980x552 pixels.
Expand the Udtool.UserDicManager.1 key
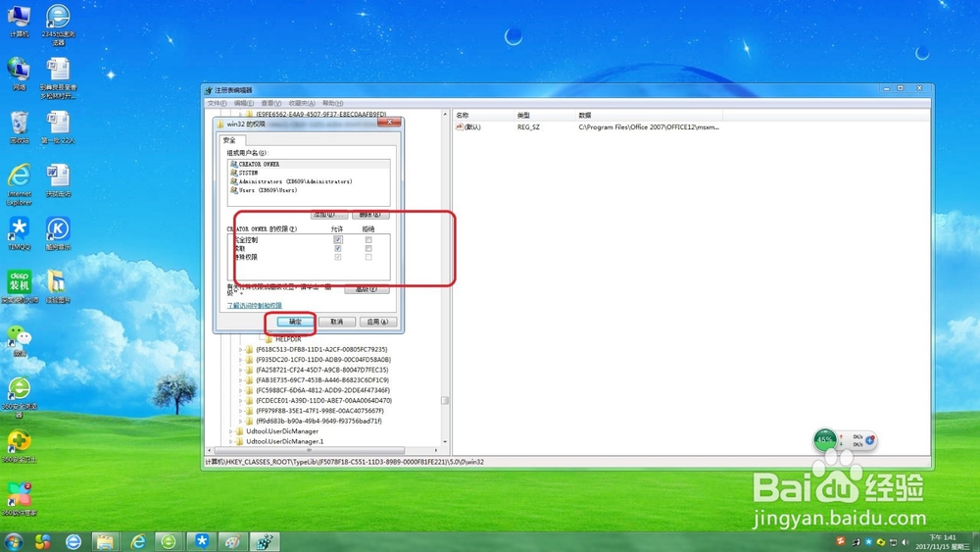click(230, 441)
